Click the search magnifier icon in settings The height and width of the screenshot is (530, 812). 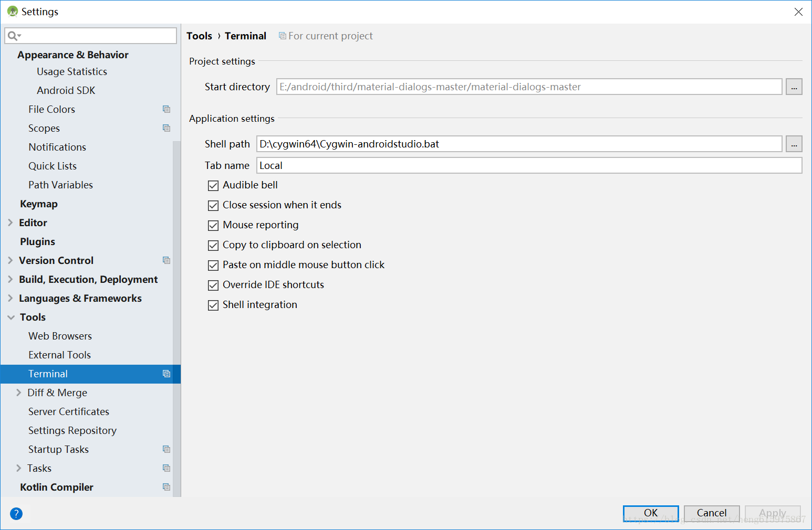13,36
